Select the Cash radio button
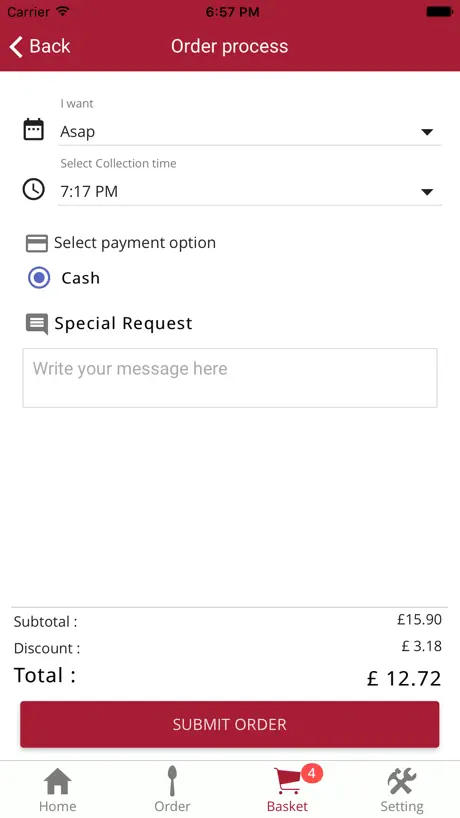Viewport: 460px width, 818px height. tap(39, 278)
